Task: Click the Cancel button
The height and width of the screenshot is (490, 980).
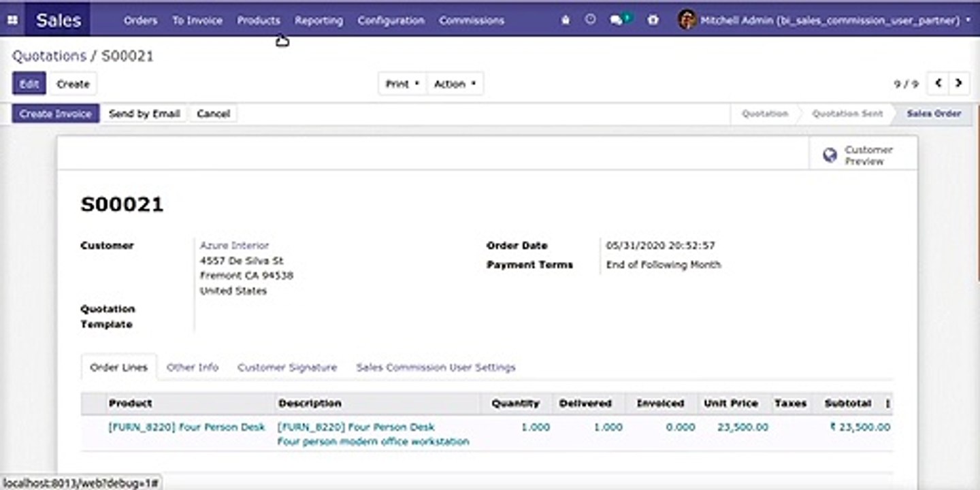Action: pos(213,114)
